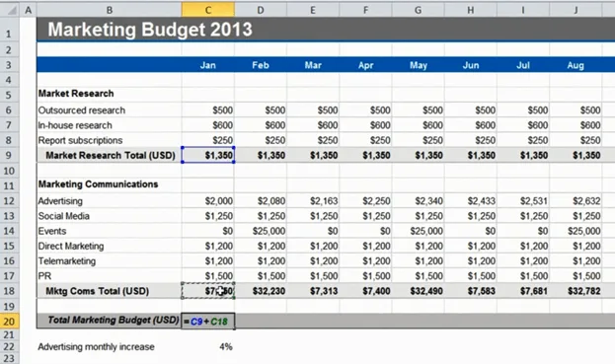Select Jun Mktg Coms Total $7,583
This screenshot has height=364, width=615.
[x=471, y=291]
